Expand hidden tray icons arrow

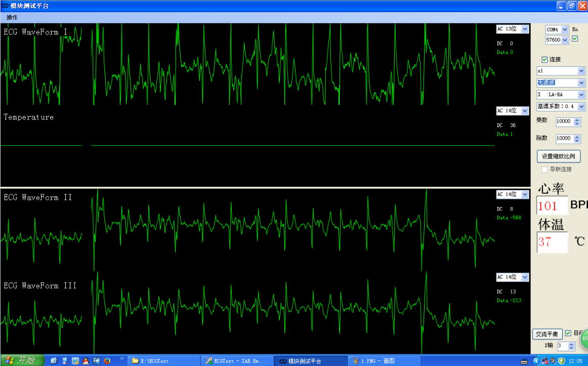point(536,361)
